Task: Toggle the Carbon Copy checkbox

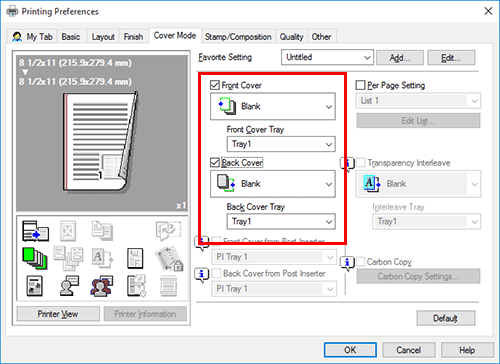Action: (x=360, y=262)
